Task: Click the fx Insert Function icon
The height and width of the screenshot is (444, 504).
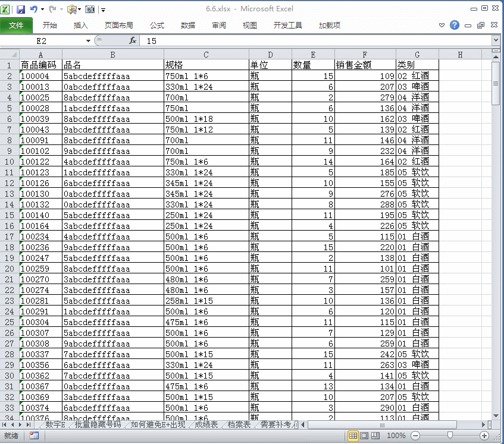Action: [x=133, y=40]
